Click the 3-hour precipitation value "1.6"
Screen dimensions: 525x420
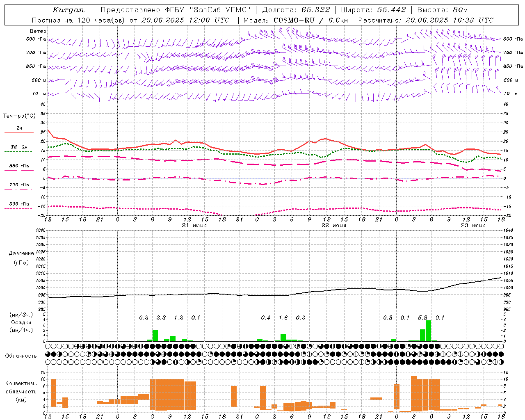[x=283, y=318]
